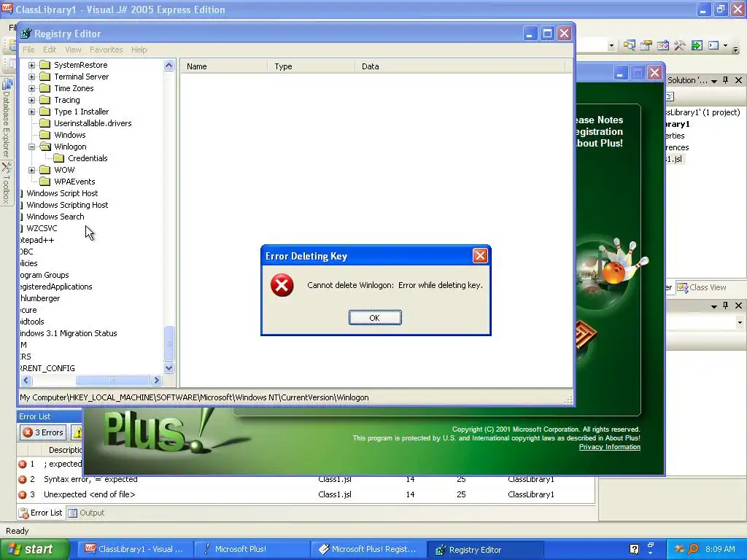The width and height of the screenshot is (747, 560).
Task: Open the Help menu in Registry Editor
Action: pos(139,50)
